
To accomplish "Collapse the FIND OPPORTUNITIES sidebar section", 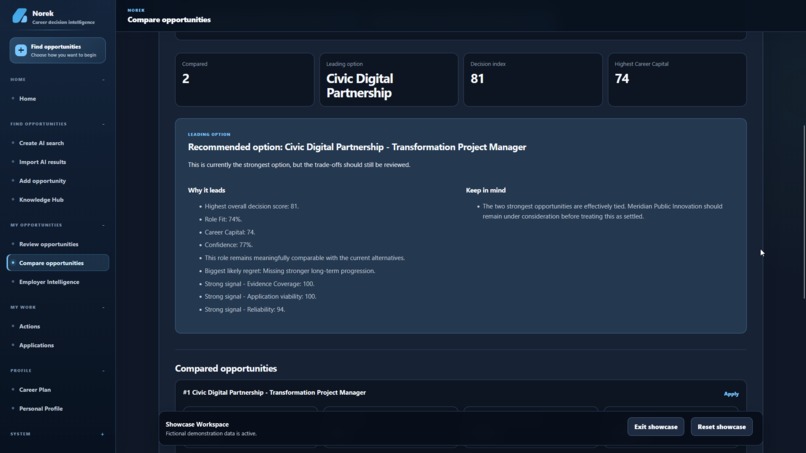I will coord(103,124).
